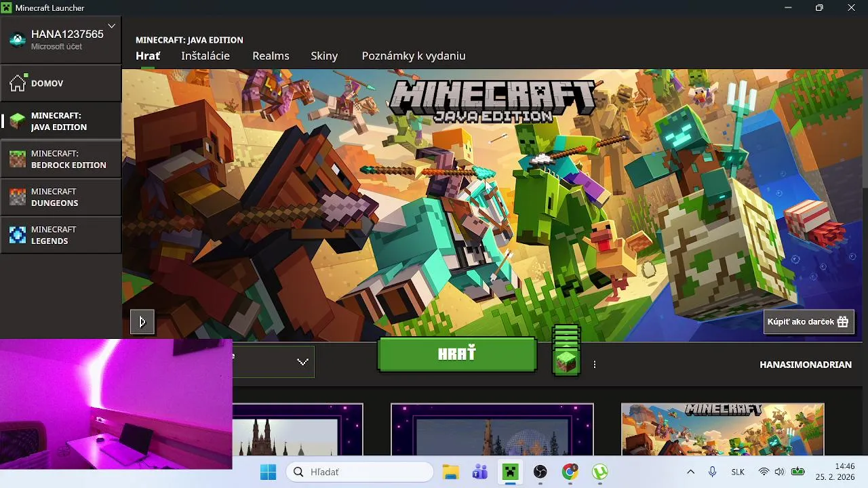
Task: Open the clock and date panel
Action: pyautogui.click(x=835, y=472)
